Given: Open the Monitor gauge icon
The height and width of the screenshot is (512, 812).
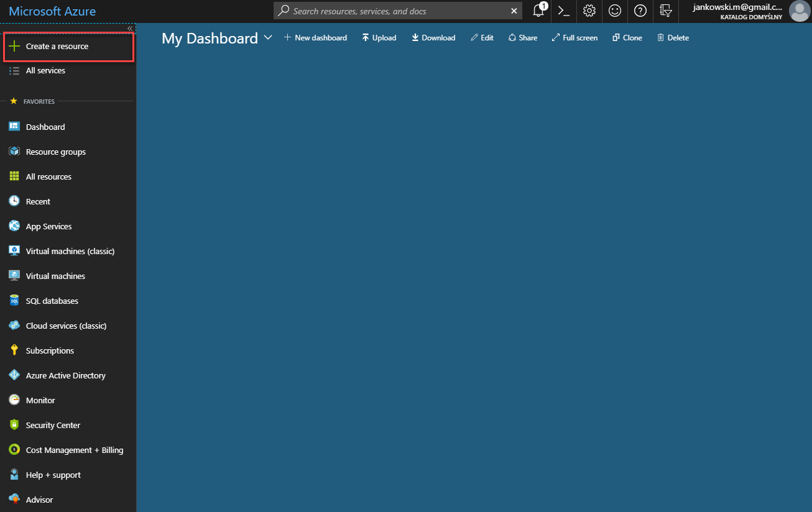Looking at the screenshot, I should pyautogui.click(x=14, y=400).
